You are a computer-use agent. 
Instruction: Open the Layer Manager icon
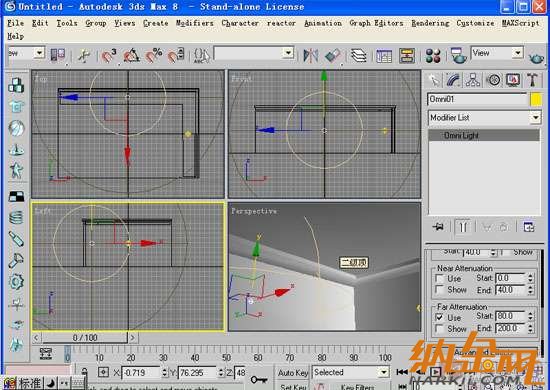pyautogui.click(x=358, y=55)
